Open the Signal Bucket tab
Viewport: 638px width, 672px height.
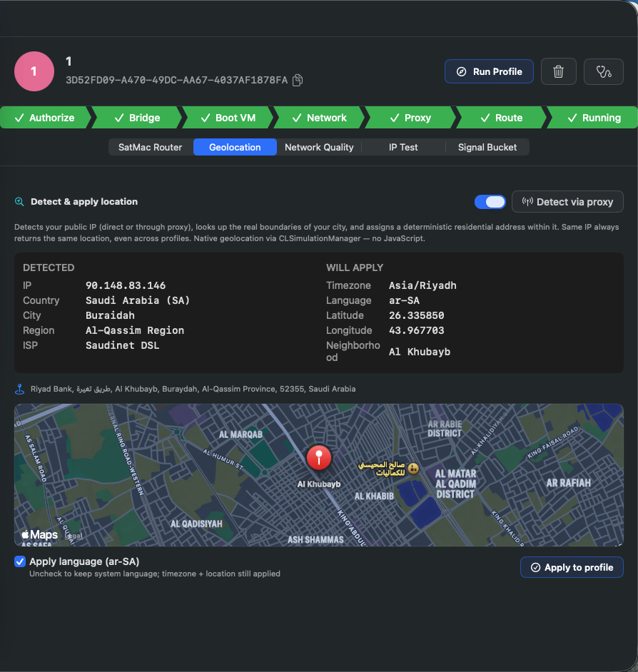[487, 147]
